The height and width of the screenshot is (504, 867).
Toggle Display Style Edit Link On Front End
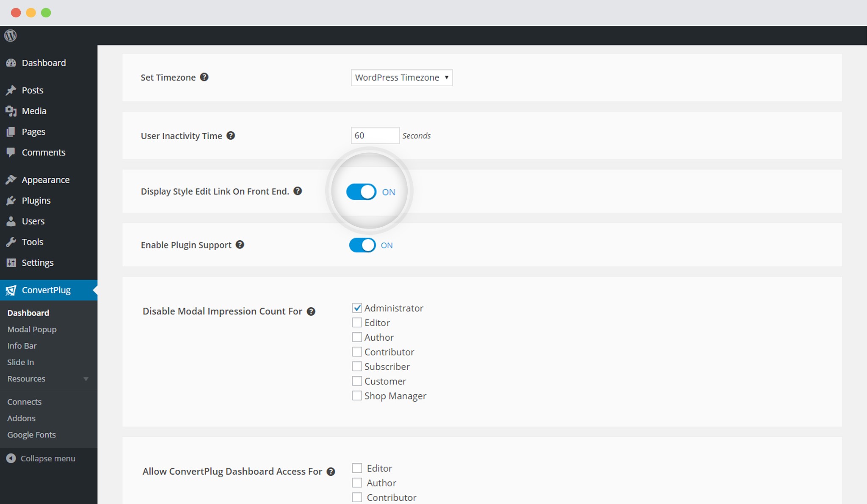[362, 191]
